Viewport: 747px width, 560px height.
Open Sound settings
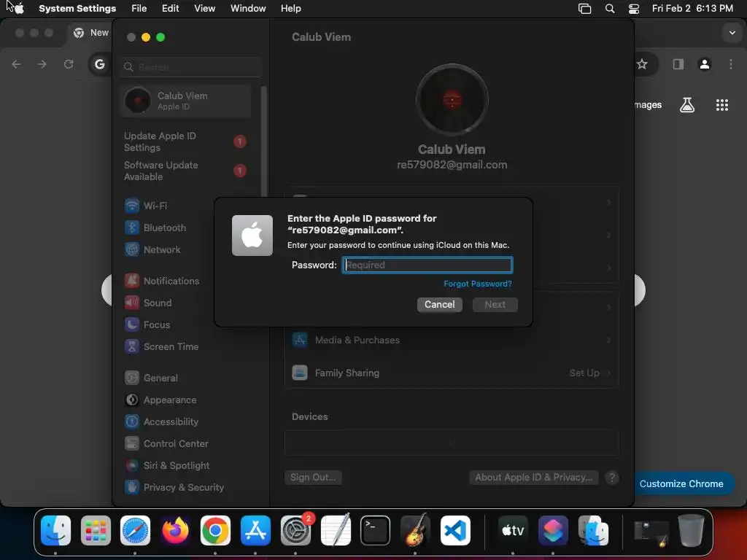[148, 303]
